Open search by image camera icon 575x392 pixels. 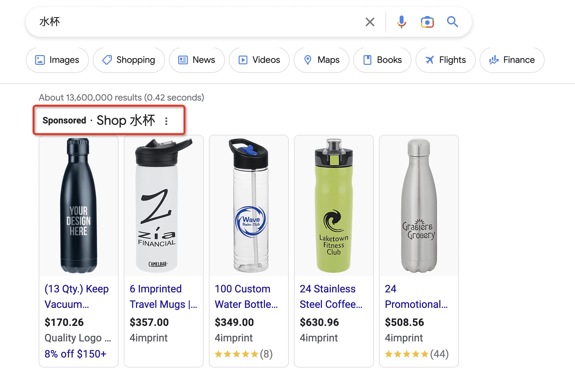[x=427, y=22]
